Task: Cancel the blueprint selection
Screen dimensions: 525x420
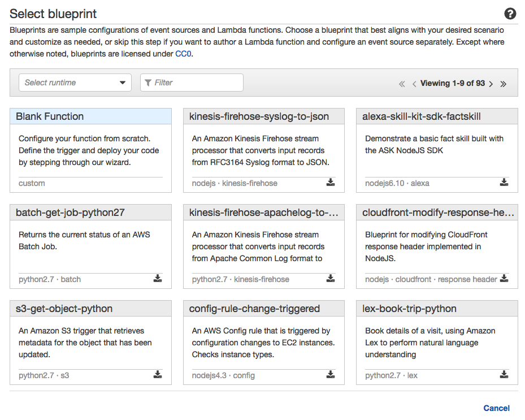Action: (x=496, y=408)
